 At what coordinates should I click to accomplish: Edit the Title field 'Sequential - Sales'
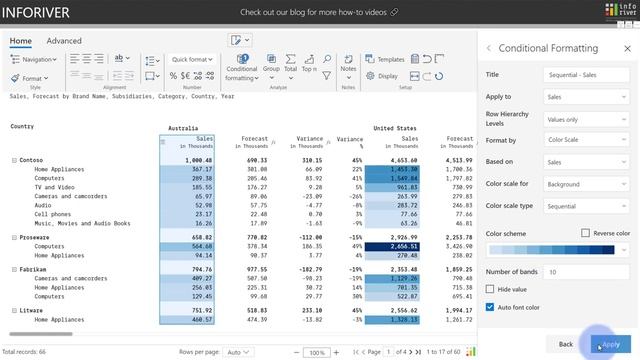point(586,75)
